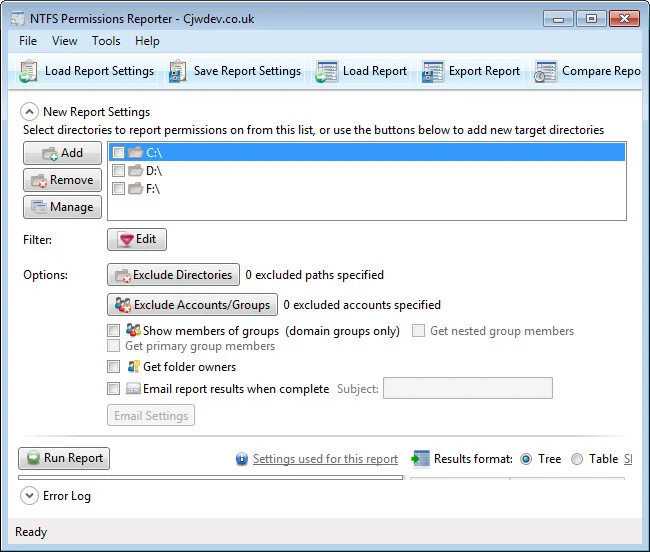Screen dimensions: 650x552
Task: Click the email Subject input field
Action: (468, 388)
